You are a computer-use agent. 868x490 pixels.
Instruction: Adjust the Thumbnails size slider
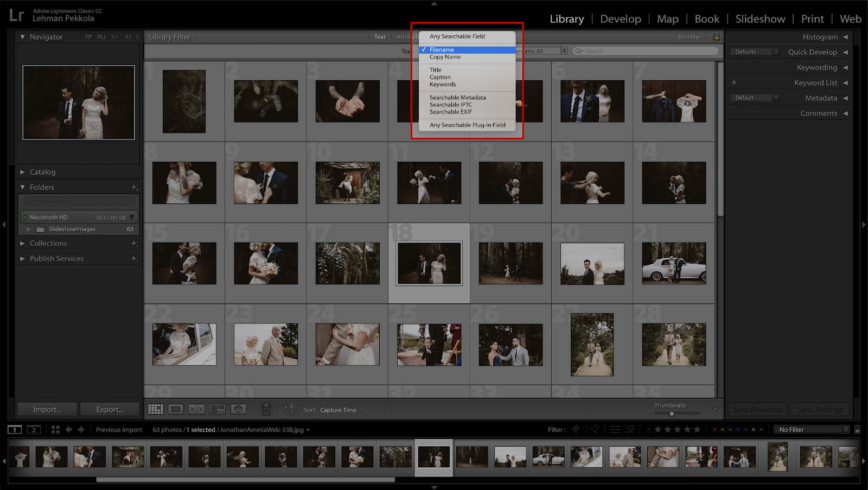(672, 413)
